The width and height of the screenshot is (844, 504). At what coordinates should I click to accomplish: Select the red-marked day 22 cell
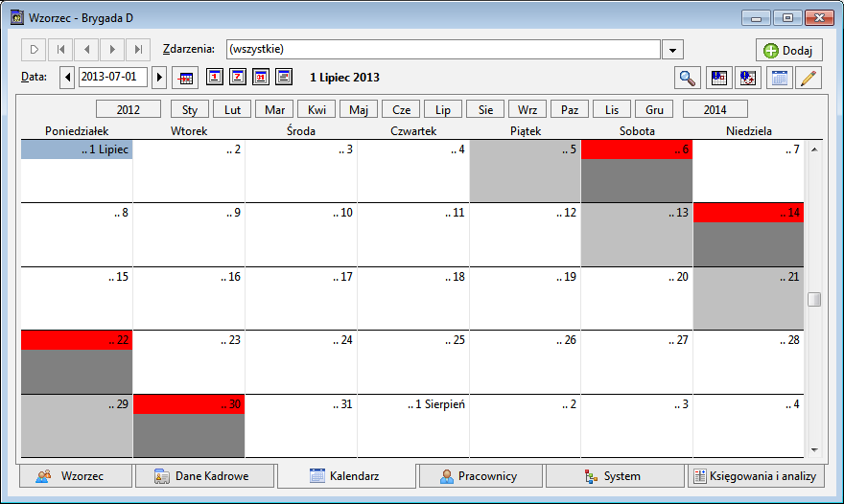pyautogui.click(x=77, y=362)
